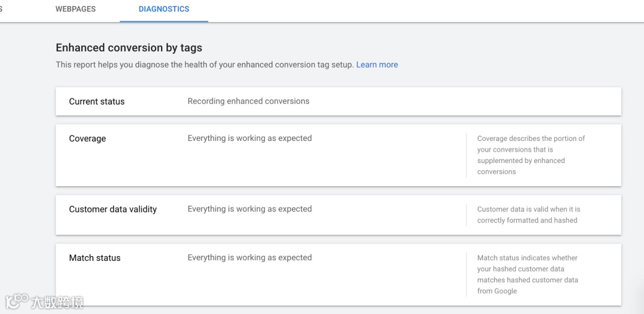Click the blue underline beneath DIAGNOSTICS
The width and height of the screenshot is (644, 314).
pyautogui.click(x=164, y=21)
